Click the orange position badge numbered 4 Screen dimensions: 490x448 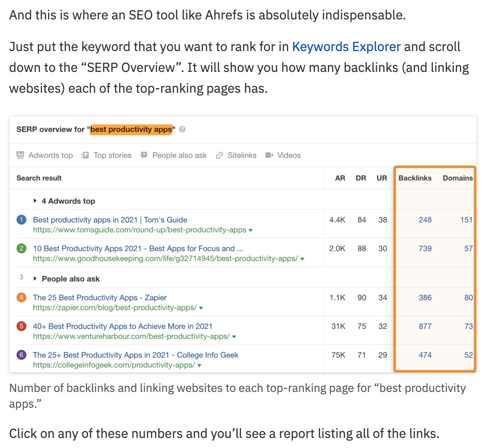pos(21,297)
